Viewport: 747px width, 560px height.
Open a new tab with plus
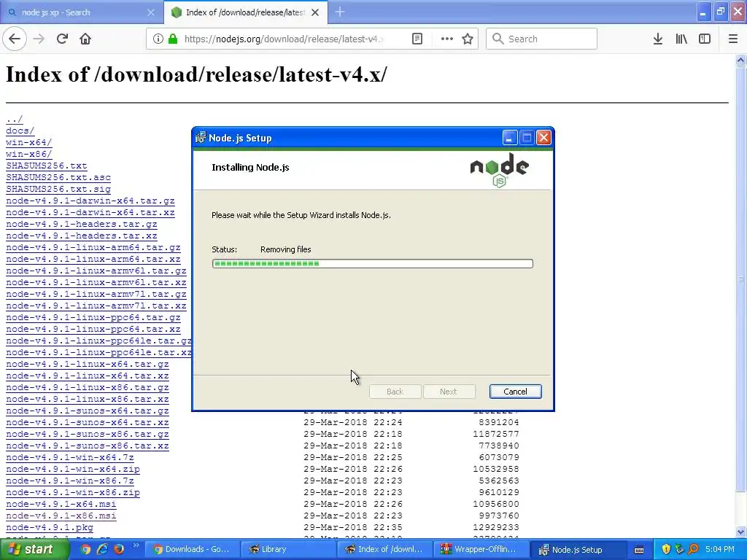(340, 12)
